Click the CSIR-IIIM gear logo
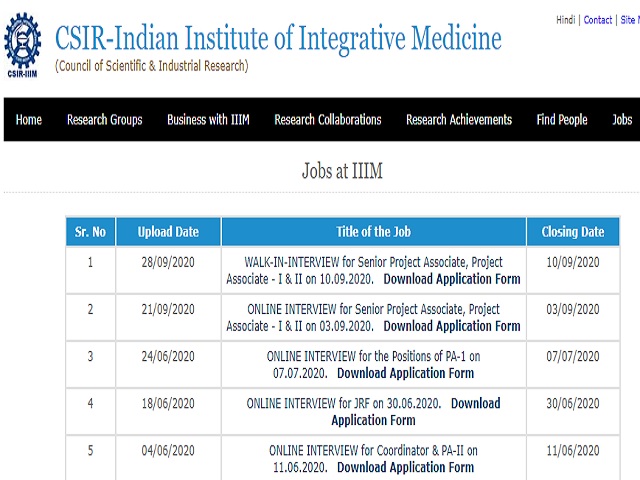This screenshot has height=480, width=640. click(x=22, y=45)
